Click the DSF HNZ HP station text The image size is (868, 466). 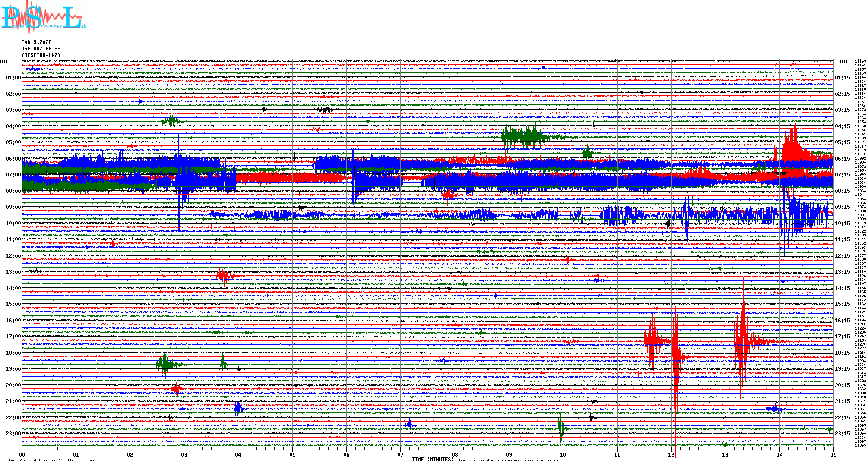[x=41, y=49]
